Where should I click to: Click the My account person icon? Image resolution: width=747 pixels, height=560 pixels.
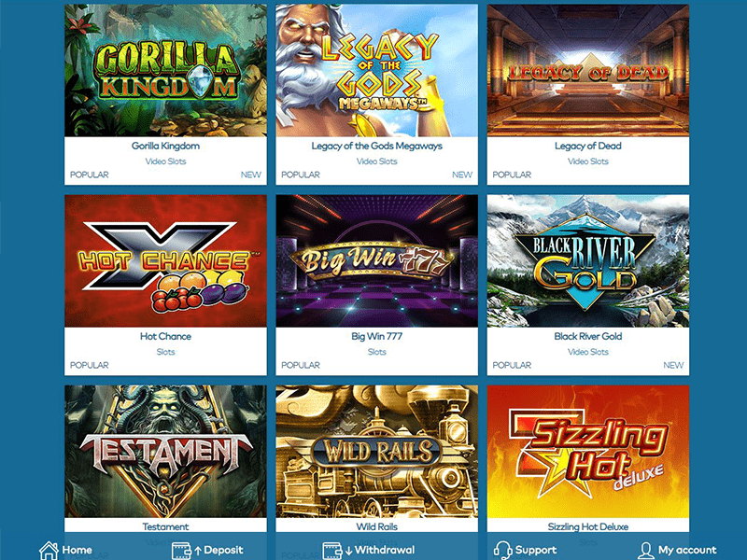[x=646, y=550]
